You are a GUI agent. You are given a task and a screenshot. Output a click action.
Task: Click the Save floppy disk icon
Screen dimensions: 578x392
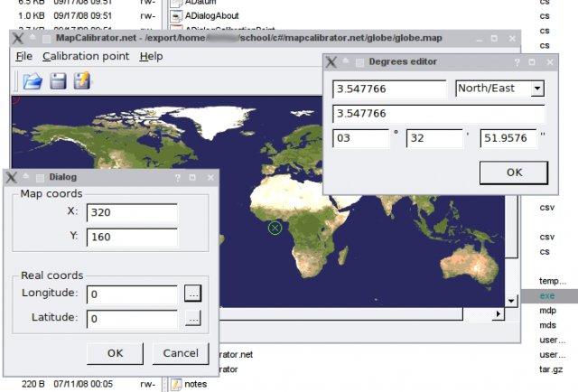[58, 81]
